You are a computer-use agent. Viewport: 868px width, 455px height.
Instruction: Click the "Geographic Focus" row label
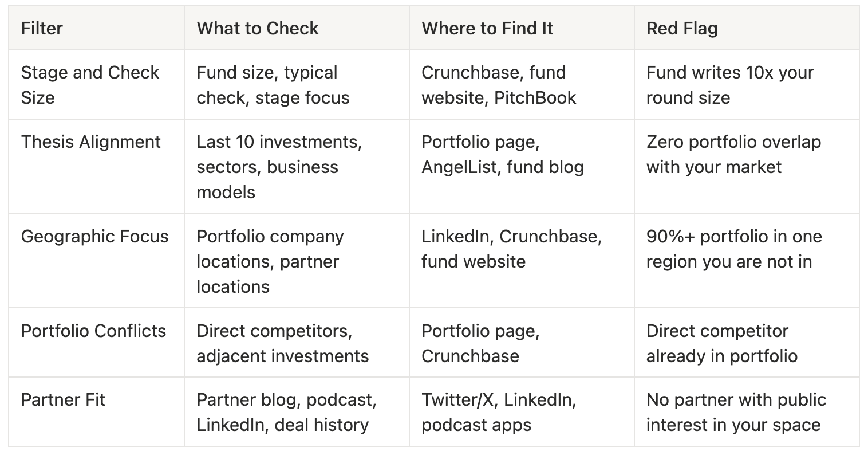(x=94, y=237)
